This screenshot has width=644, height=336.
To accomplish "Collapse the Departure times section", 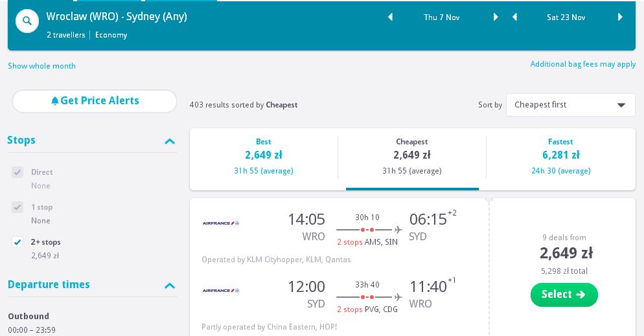I will coord(170,286).
